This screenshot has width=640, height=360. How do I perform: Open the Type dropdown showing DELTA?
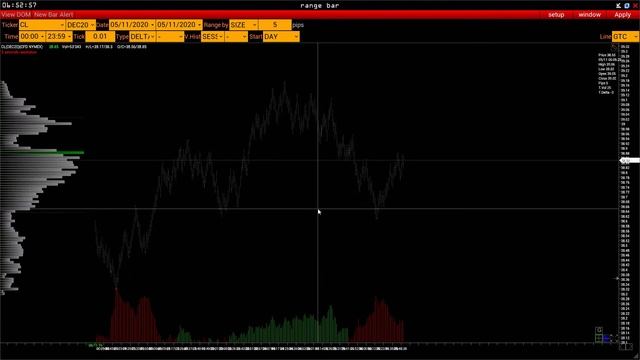coord(142,37)
